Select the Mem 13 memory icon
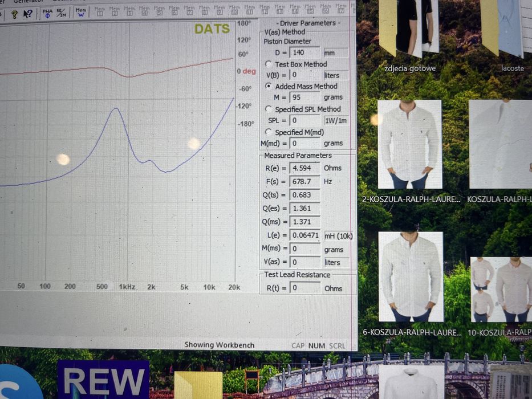This screenshot has height=399, width=532. [x=280, y=9]
